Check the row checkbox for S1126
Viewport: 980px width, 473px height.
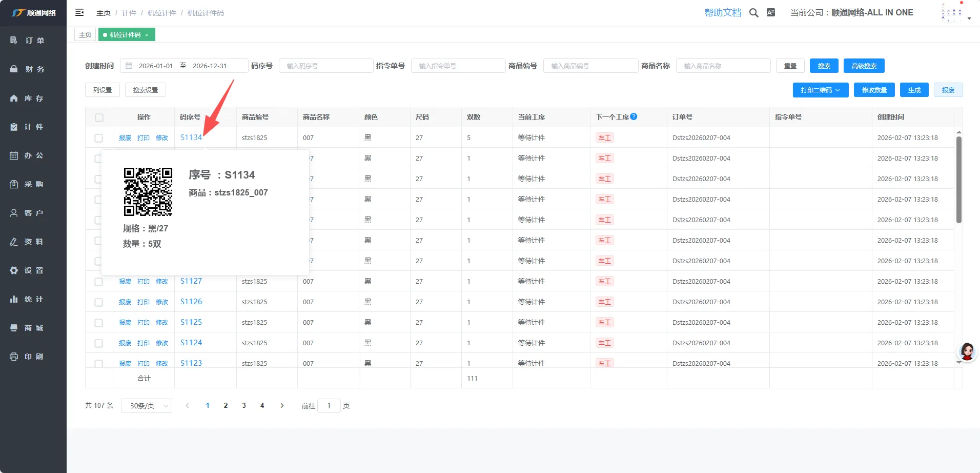pyautogui.click(x=99, y=302)
